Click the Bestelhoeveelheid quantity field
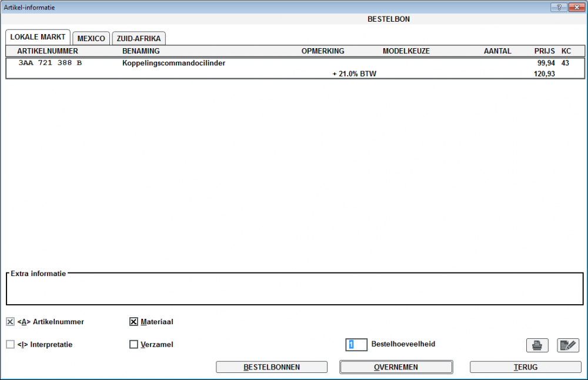The width and height of the screenshot is (588, 380). pos(356,345)
